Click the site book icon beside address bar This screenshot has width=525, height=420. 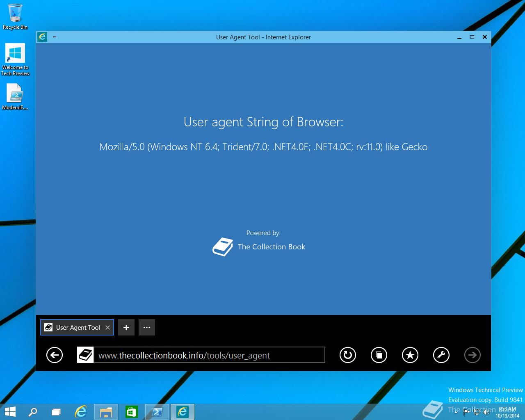85,355
